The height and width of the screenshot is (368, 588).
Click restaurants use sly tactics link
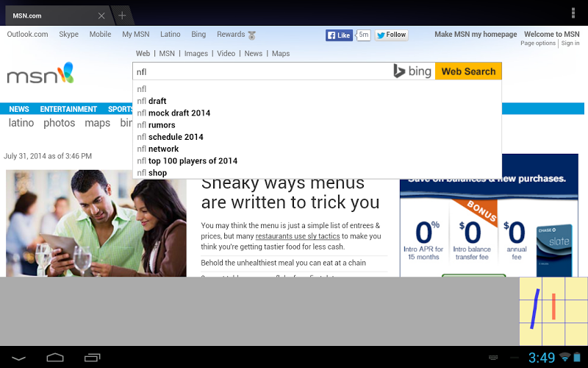click(x=298, y=236)
